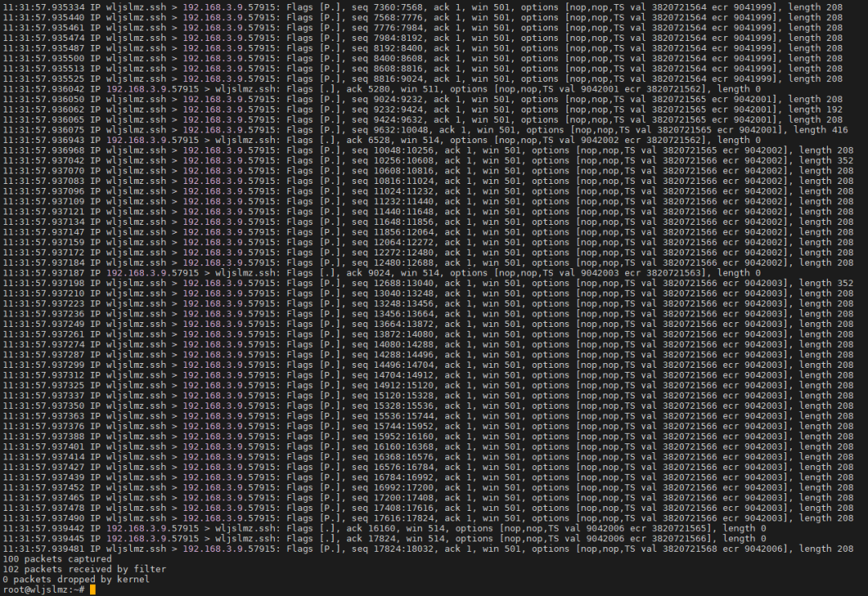Click the timestamp 11:31:57.935334

43,8
